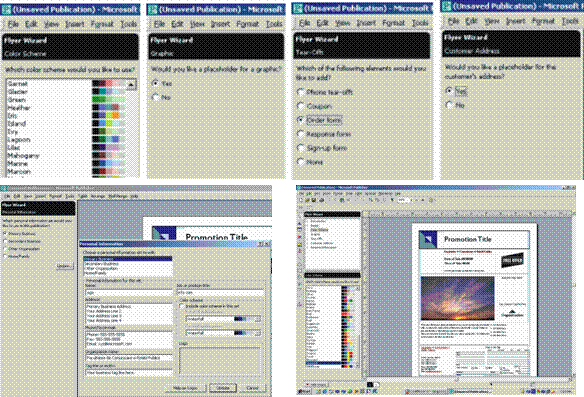
Task: Click the color scheme list scroll-up arrow
Action: (131, 85)
